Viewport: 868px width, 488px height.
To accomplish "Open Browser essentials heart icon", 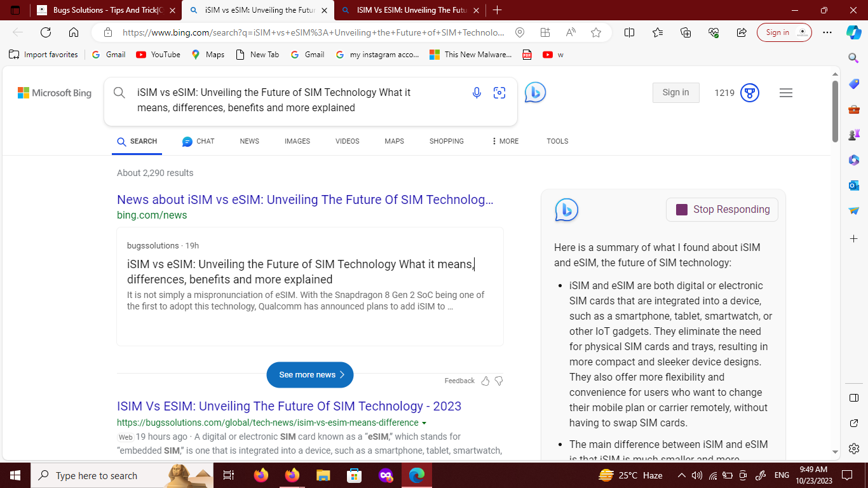I will point(714,32).
